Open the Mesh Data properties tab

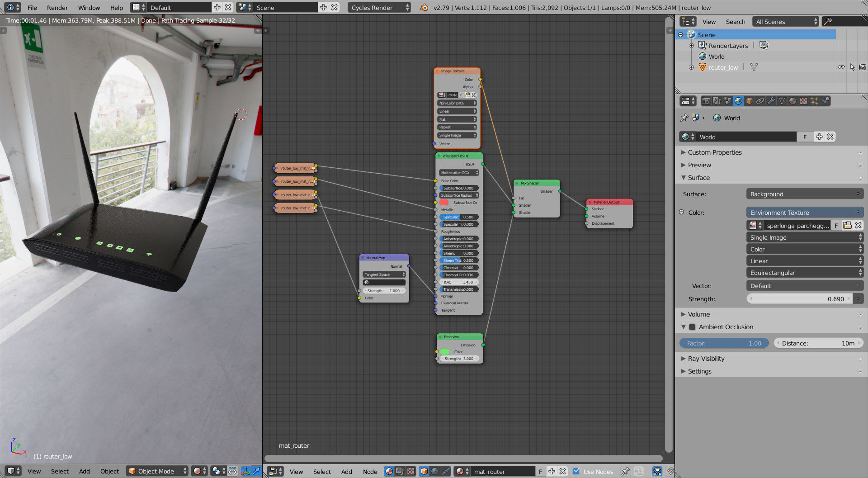(x=782, y=101)
